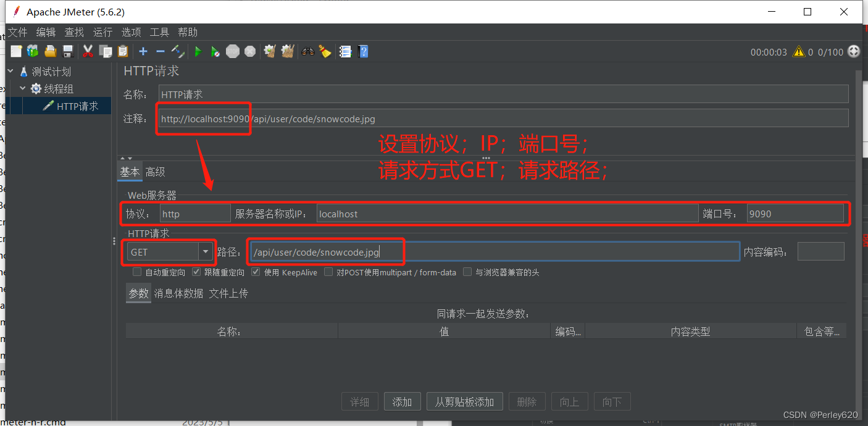Screen dimensions: 868x426
Task: Enable the 自动重定向 checkbox
Action: 137,272
